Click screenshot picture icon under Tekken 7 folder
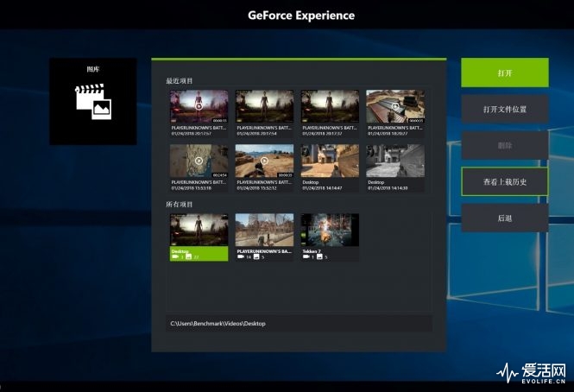Image resolution: width=574 pixels, height=392 pixels. pyautogui.click(x=319, y=256)
